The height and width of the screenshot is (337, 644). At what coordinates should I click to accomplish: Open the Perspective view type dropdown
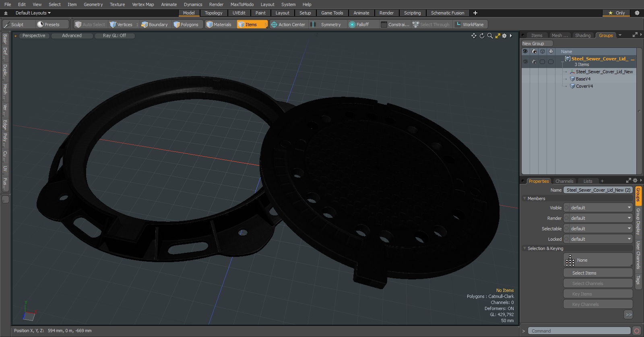(34, 35)
